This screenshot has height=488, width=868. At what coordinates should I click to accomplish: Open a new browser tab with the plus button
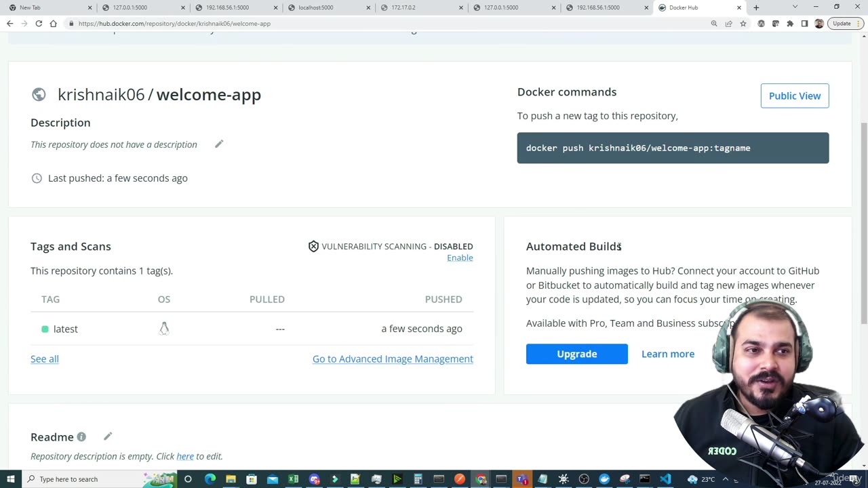click(756, 7)
